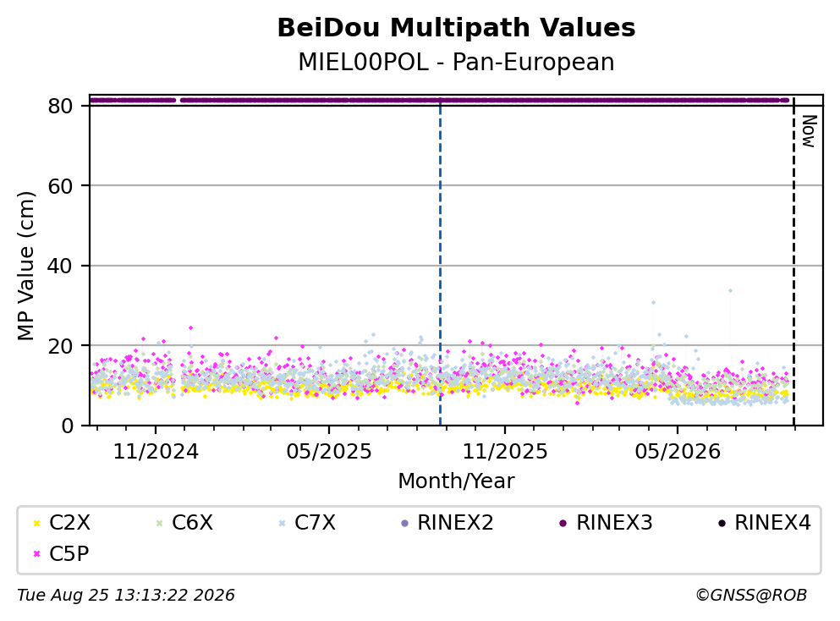Click the blue dashed vertical marker line
This screenshot has height=621, width=840.
[x=441, y=261]
